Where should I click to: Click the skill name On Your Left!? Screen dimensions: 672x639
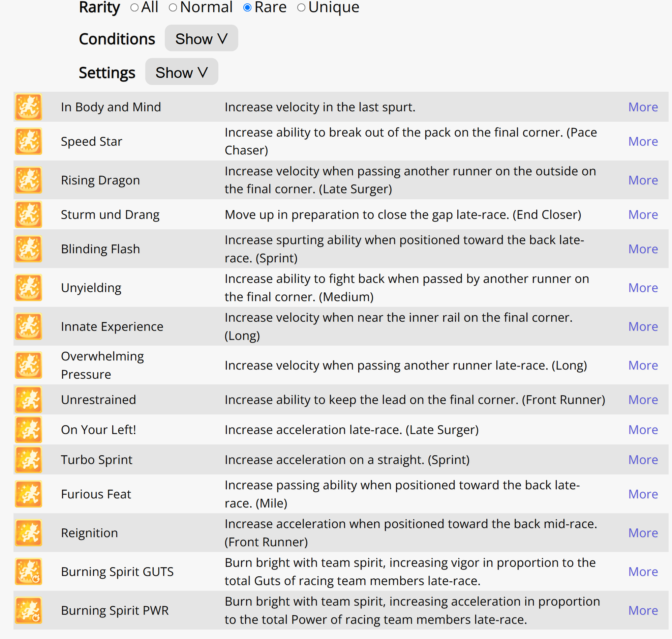coord(99,430)
